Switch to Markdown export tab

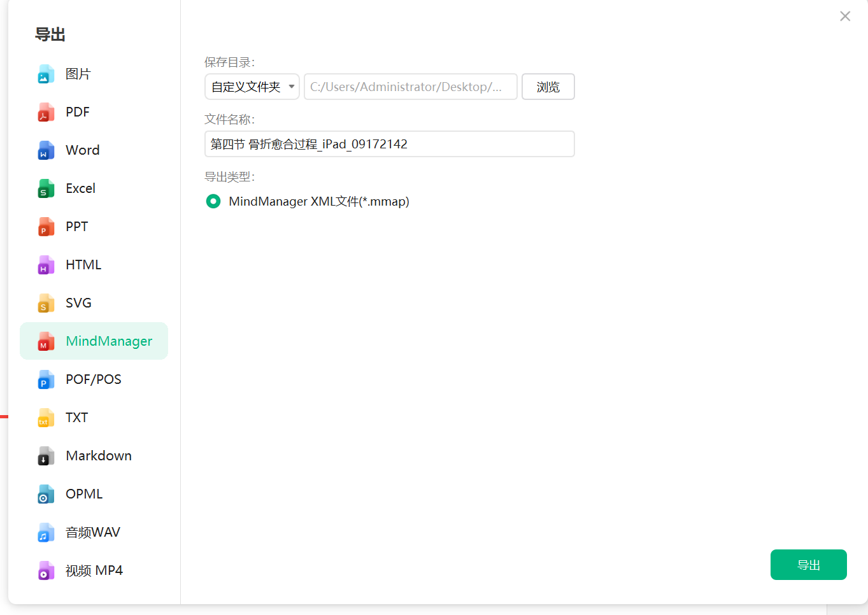pos(98,456)
